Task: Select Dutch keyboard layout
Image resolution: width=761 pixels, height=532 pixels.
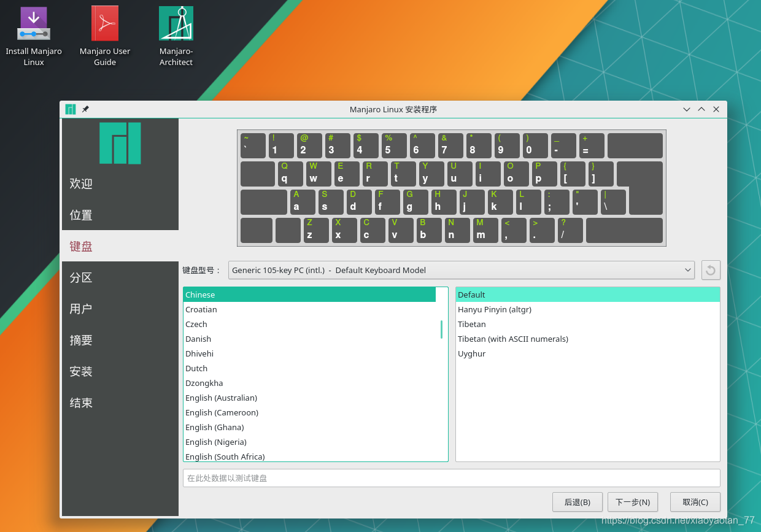Action: coord(309,368)
